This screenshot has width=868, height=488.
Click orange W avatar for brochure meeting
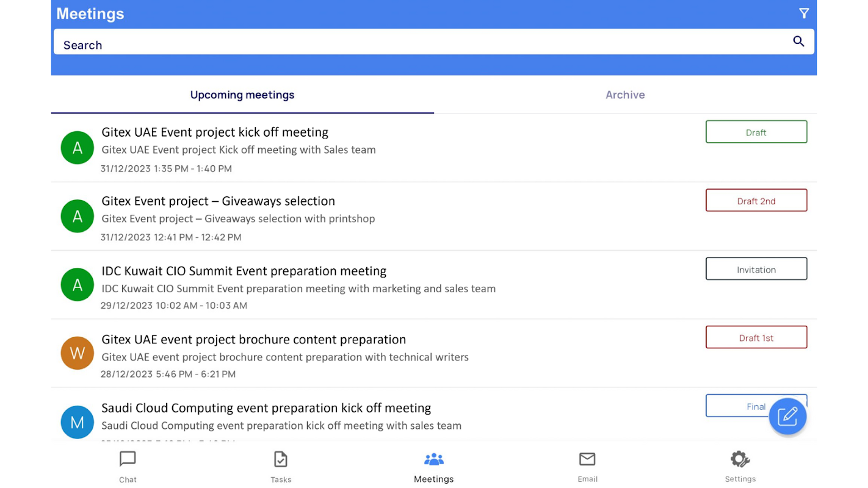pos(78,353)
